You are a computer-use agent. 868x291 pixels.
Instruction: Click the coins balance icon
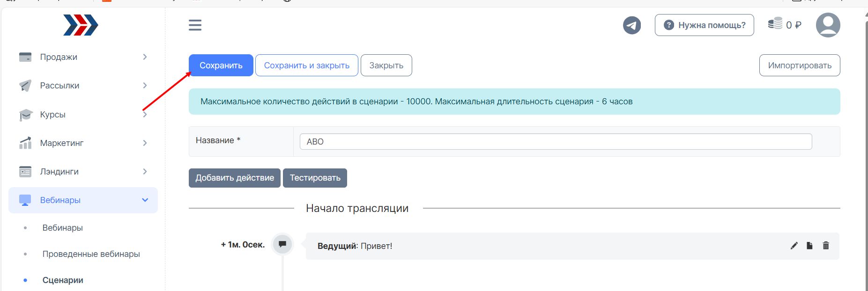click(775, 24)
